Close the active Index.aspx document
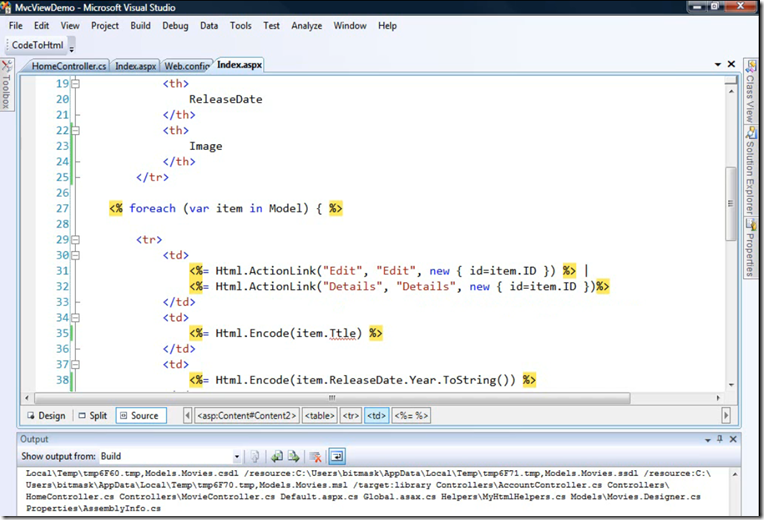The height and width of the screenshot is (520, 764). [x=731, y=64]
